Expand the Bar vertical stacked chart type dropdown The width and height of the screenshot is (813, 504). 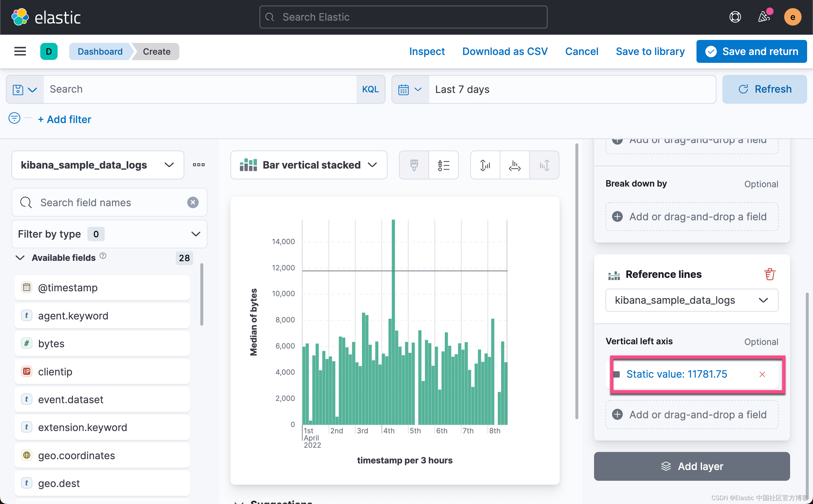[308, 165]
